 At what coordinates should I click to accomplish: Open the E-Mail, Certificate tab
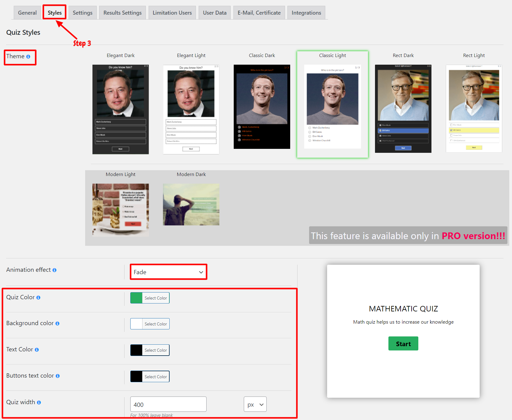point(259,13)
